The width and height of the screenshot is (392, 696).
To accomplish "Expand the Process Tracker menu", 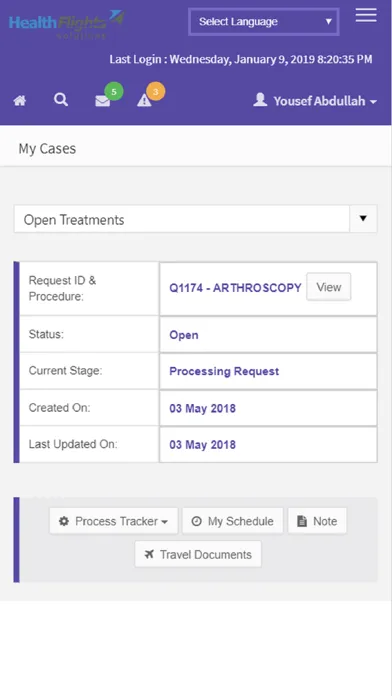I will (114, 521).
